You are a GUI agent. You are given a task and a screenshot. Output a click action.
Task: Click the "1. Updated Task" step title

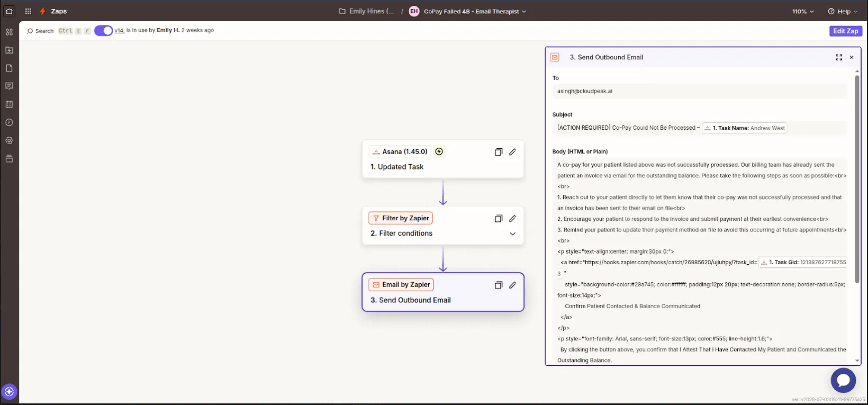pyautogui.click(x=397, y=167)
